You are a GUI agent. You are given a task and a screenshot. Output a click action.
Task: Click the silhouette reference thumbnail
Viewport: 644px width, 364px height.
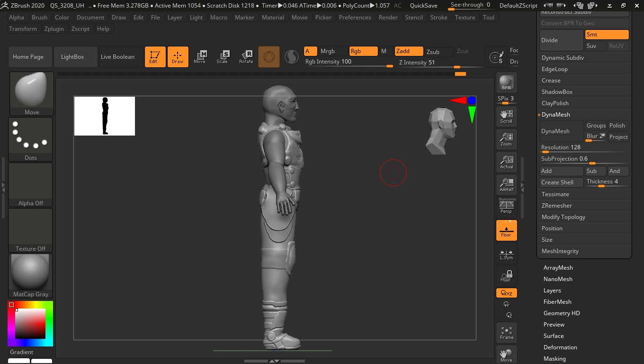(x=105, y=116)
